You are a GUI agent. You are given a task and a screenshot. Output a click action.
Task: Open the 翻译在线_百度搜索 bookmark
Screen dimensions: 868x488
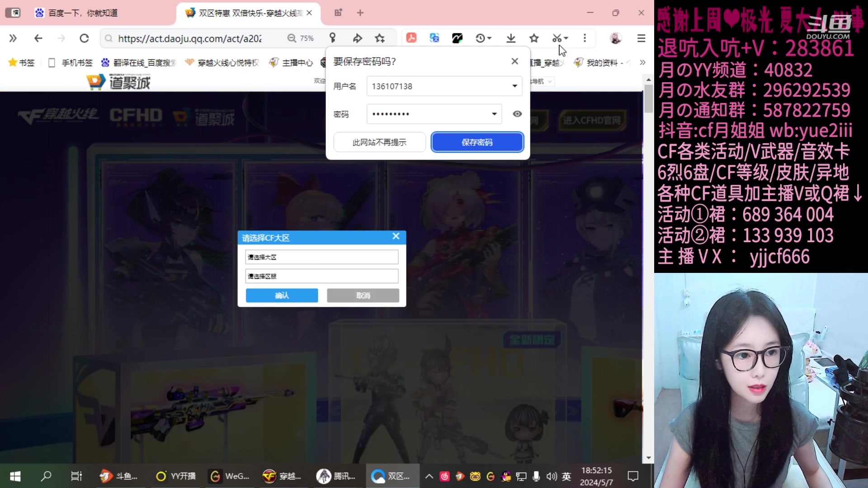[138, 63]
